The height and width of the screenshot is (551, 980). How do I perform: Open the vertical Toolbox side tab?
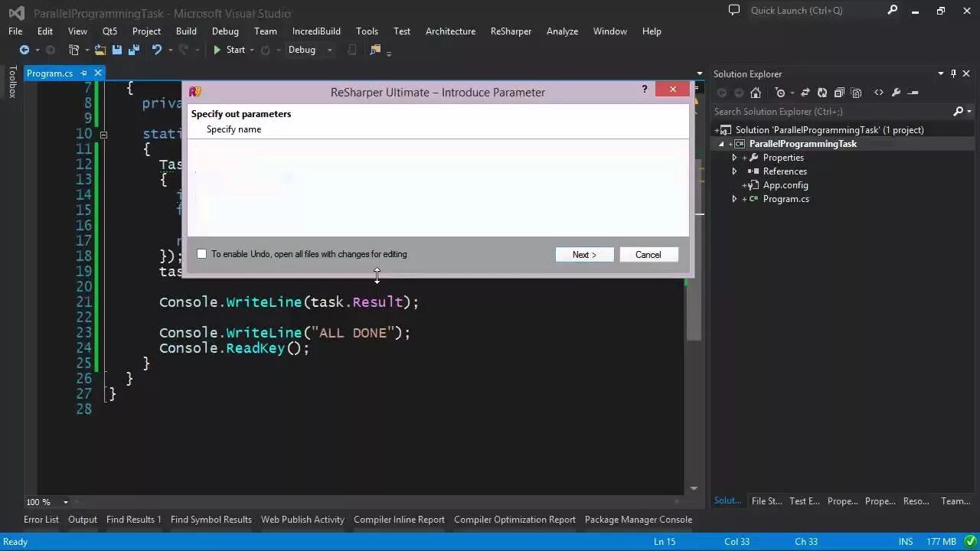[12, 82]
